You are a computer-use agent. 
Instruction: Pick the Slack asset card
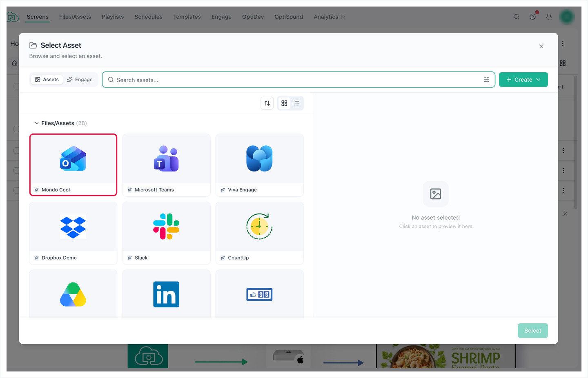(166, 233)
